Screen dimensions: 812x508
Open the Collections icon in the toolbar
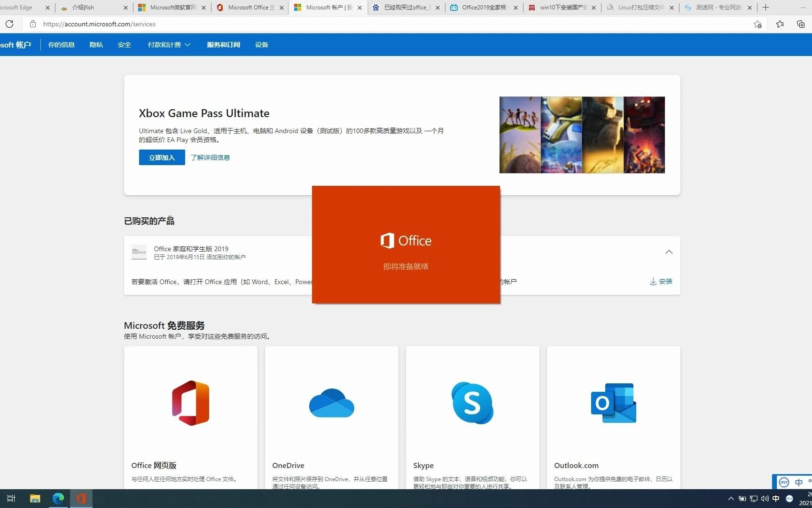(x=801, y=24)
